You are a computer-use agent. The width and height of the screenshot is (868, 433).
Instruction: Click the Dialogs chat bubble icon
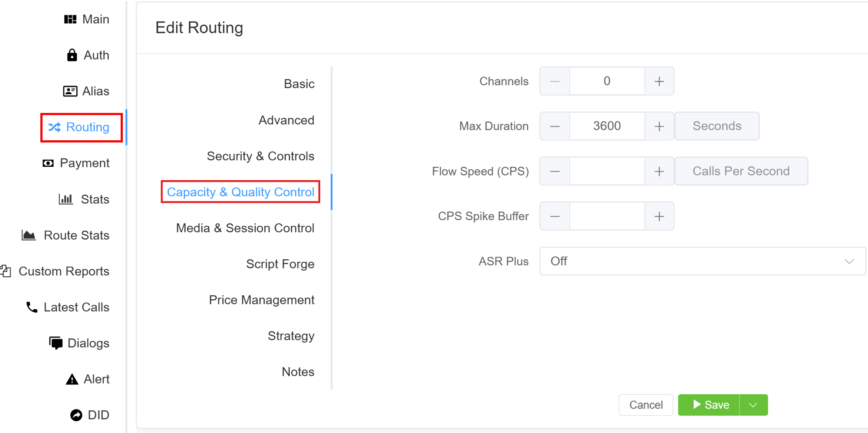56,343
